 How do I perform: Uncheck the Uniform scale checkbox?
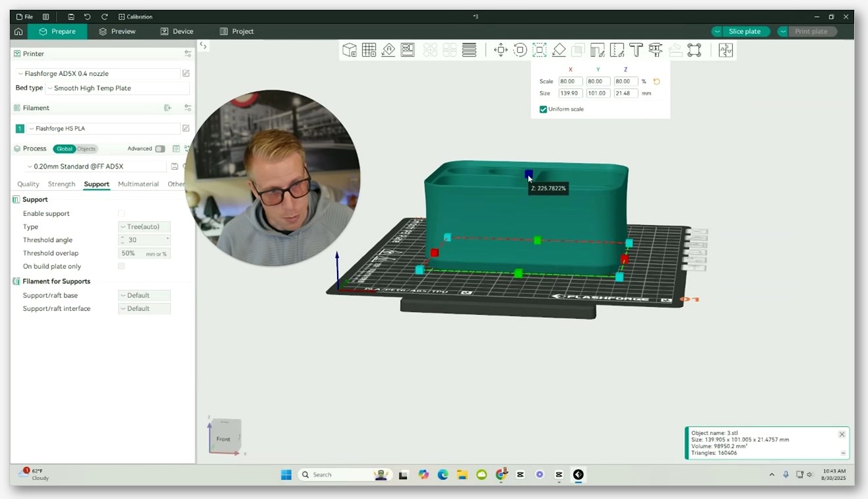tap(543, 109)
